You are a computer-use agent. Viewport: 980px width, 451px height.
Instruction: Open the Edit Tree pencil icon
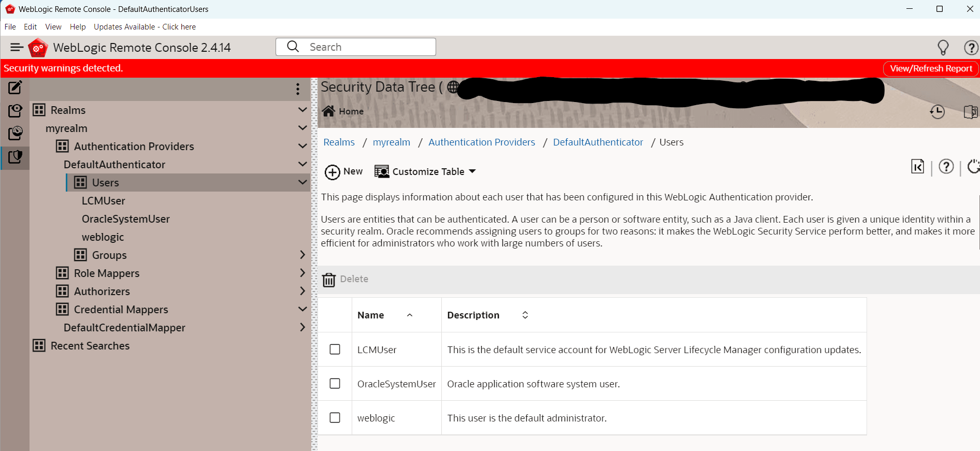pos(15,88)
